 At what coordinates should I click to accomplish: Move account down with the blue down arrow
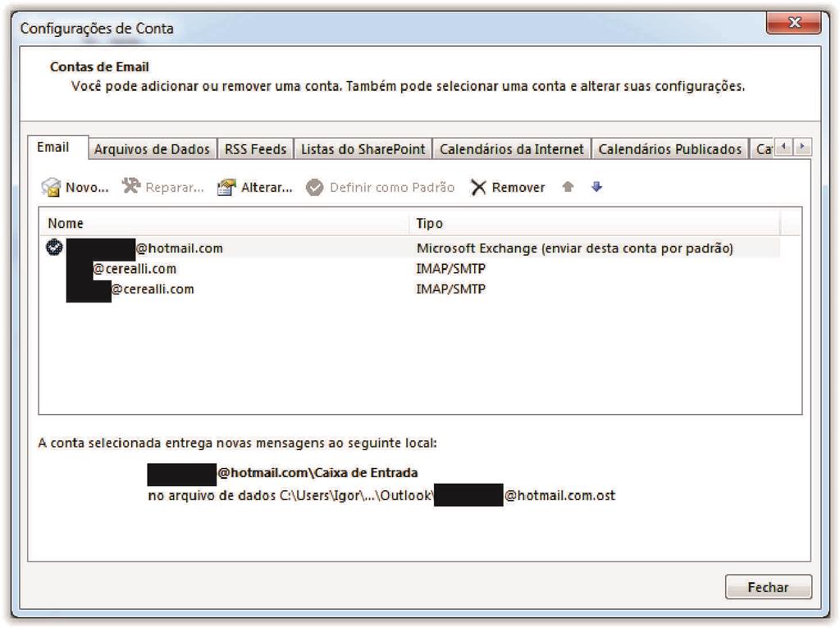597,186
